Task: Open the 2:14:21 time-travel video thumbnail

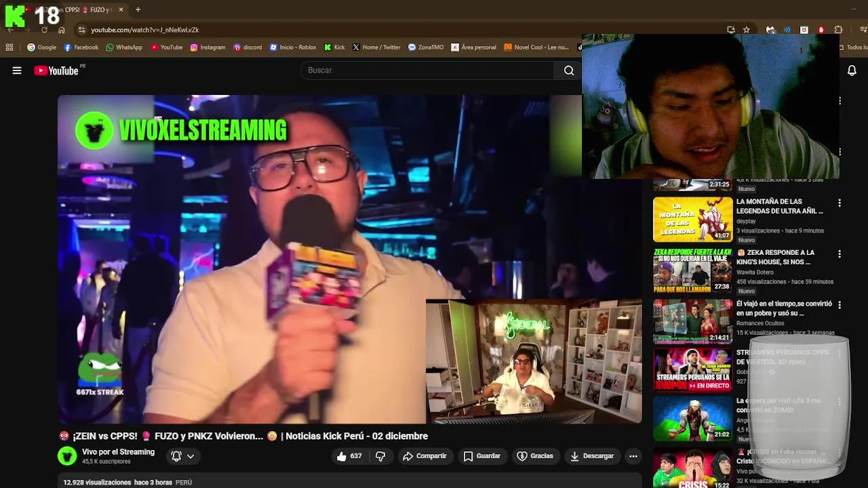Action: pos(692,321)
